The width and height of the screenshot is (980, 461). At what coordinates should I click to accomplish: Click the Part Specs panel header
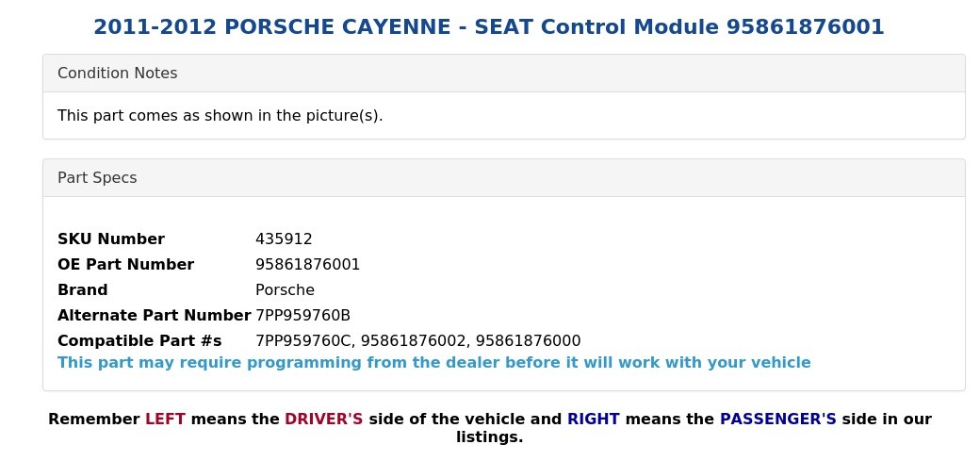[x=504, y=177]
